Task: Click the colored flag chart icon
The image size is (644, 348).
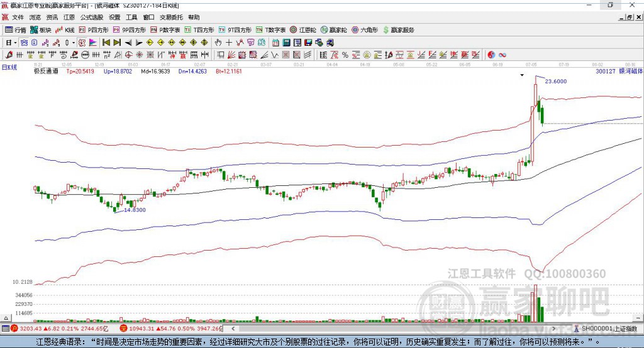Action: [93, 42]
